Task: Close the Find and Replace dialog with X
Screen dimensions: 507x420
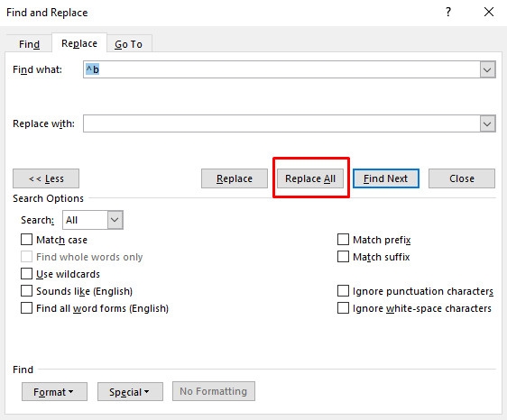Action: (489, 13)
